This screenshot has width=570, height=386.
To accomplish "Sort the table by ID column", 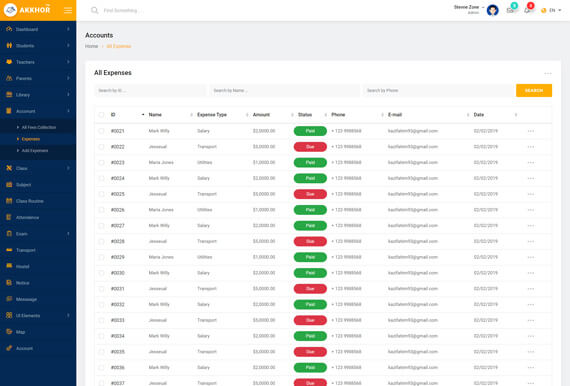I will point(127,114).
